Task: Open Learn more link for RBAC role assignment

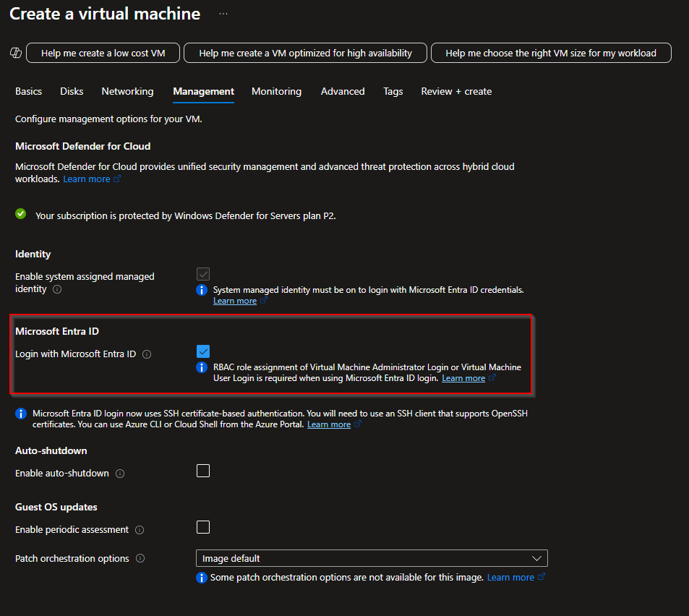Action: [x=463, y=378]
